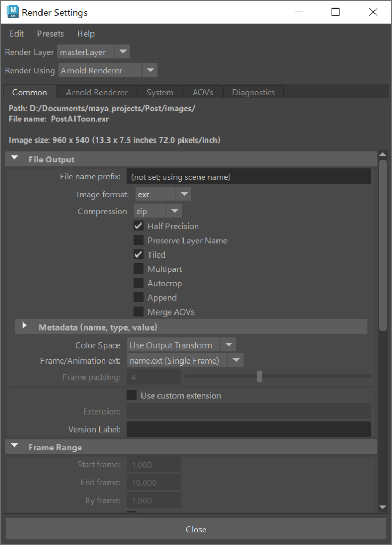The image size is (392, 545).
Task: Minimize the Render Settings window
Action: pos(299,12)
